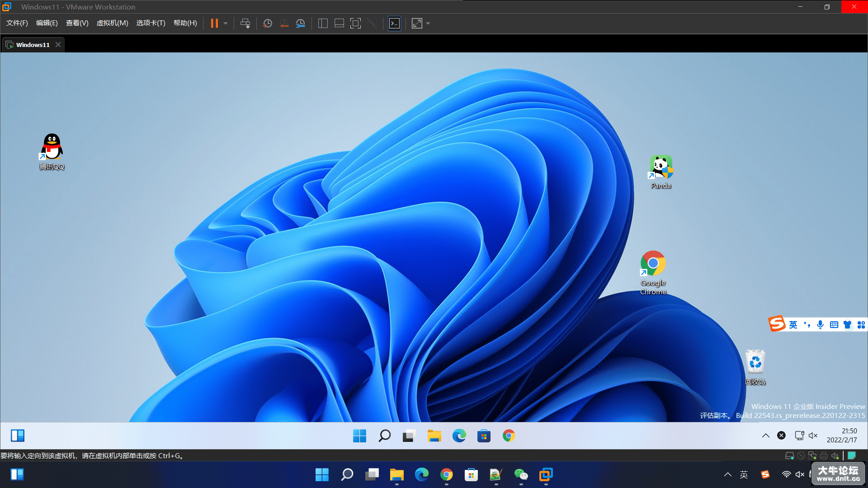Screen dimensions: 868x488
Task: Open the 编辑(E) menu
Action: (47, 23)
